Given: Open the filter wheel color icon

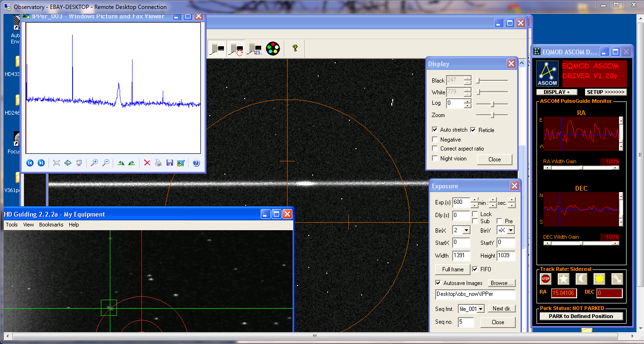Looking at the screenshot, I should 273,48.
